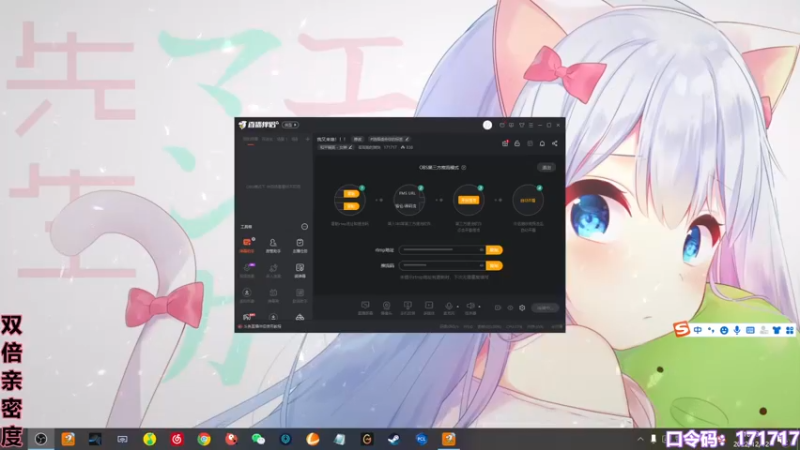Open the pill dropdown next to the app logo
The image size is (800, 450).
(x=291, y=125)
